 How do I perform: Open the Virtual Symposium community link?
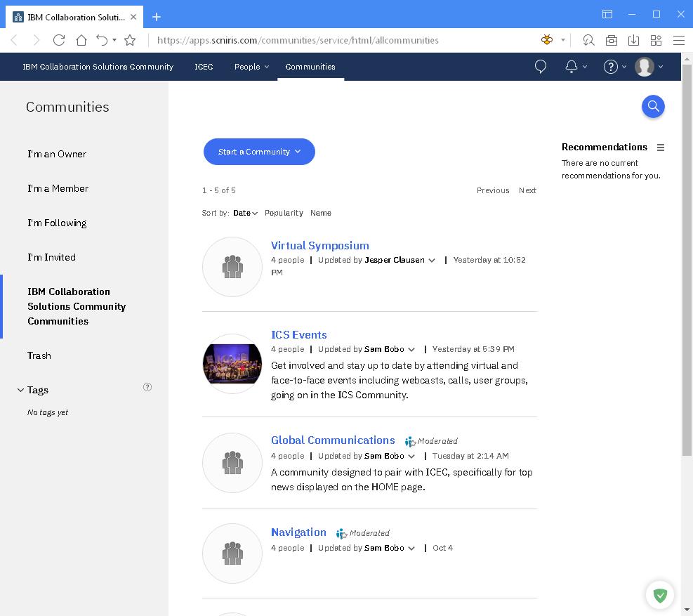pos(320,245)
